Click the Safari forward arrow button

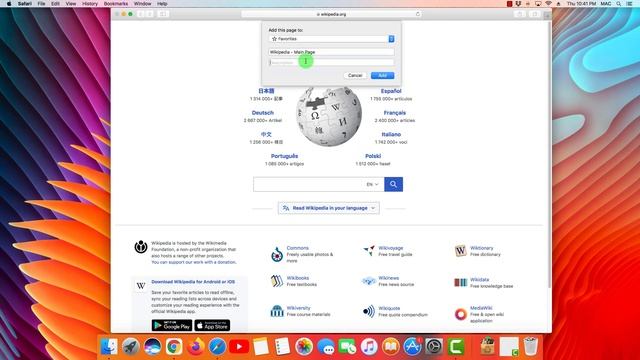click(149, 14)
